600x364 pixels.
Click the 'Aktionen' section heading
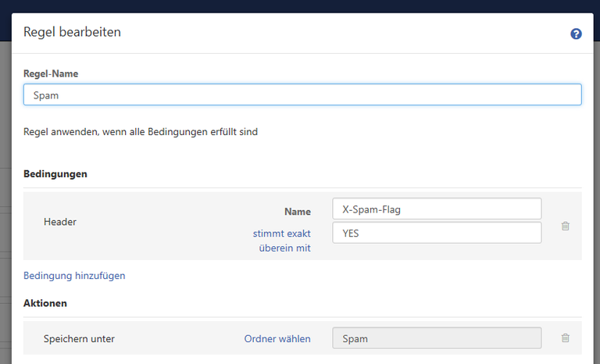tap(45, 303)
